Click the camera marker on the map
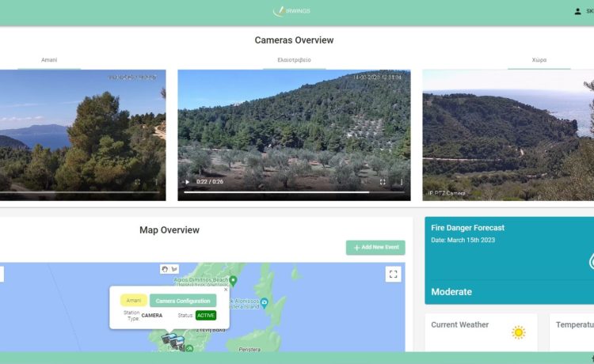The image size is (594, 364). [x=173, y=340]
